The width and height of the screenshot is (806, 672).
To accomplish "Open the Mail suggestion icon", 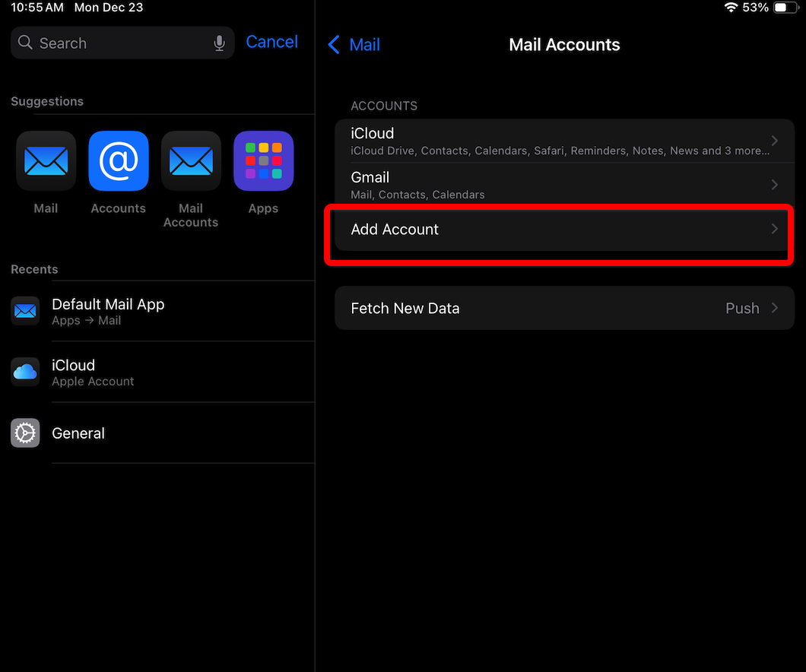I will point(46,161).
